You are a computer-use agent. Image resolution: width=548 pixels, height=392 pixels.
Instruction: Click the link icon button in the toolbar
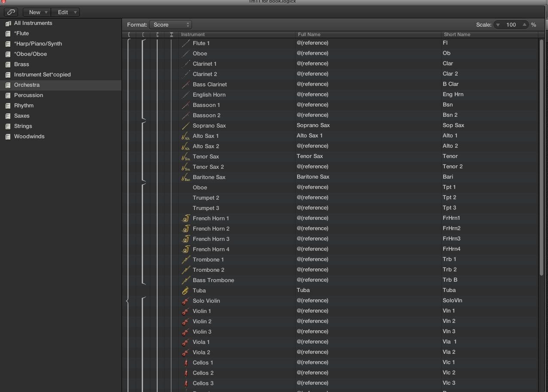11,12
